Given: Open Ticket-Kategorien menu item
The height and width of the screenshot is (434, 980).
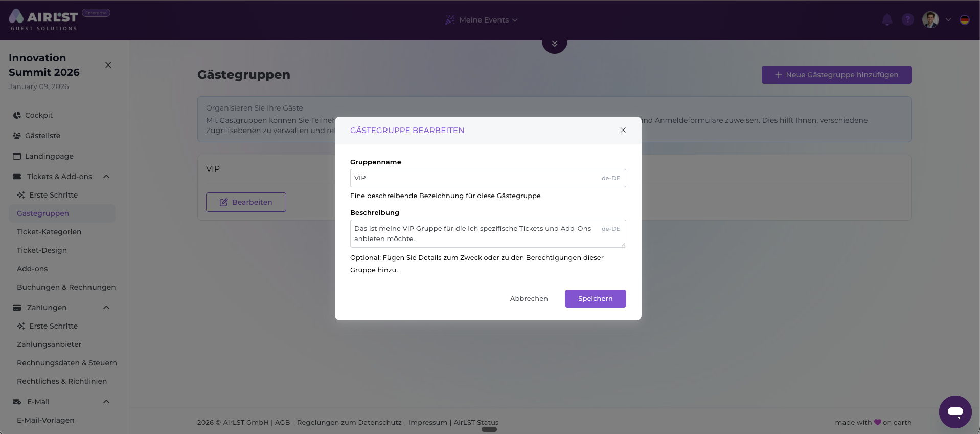Looking at the screenshot, I should click(49, 232).
